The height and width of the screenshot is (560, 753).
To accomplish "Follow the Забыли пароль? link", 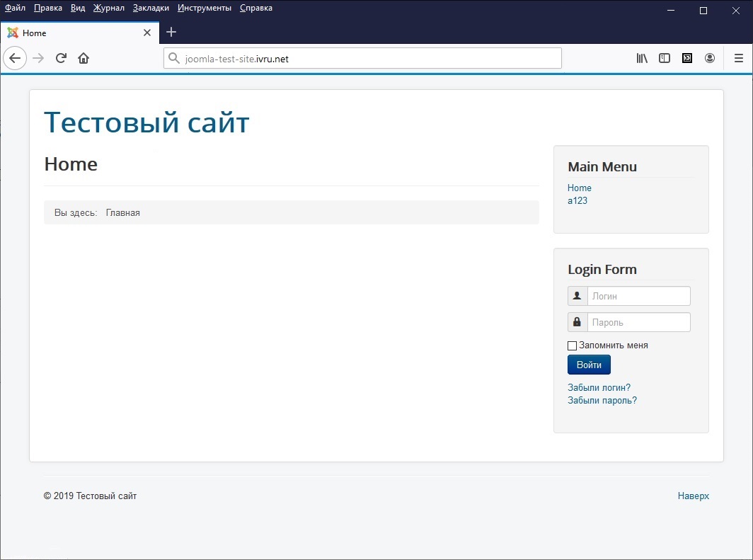I will pos(602,400).
